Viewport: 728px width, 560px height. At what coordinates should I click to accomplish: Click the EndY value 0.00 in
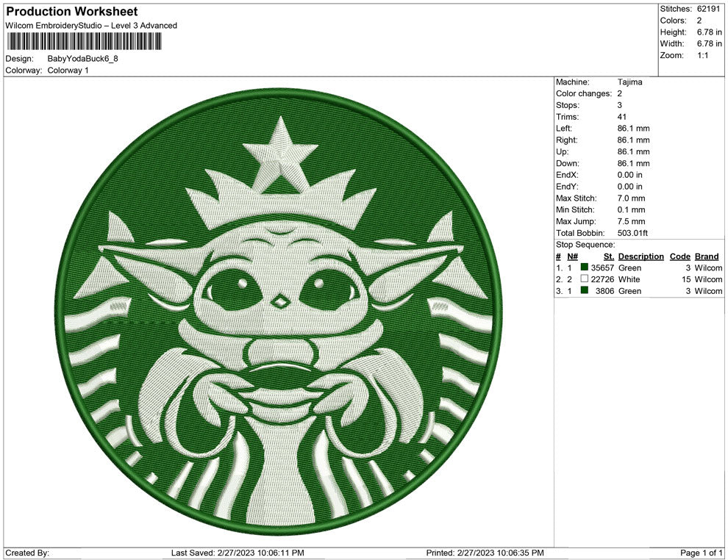click(x=629, y=187)
